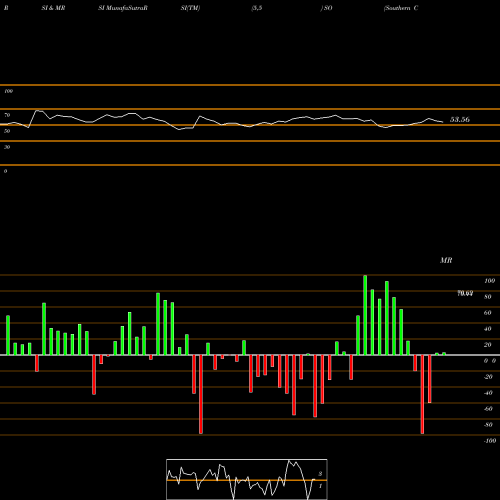Open the mini chart thumbnail at the bottom
The image size is (500, 500).
(247, 479)
